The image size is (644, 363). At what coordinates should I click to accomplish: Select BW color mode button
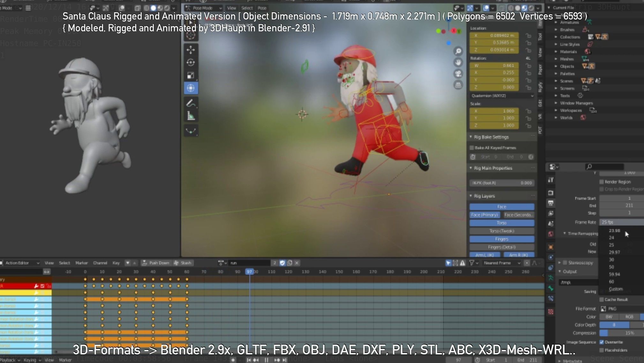tap(609, 317)
